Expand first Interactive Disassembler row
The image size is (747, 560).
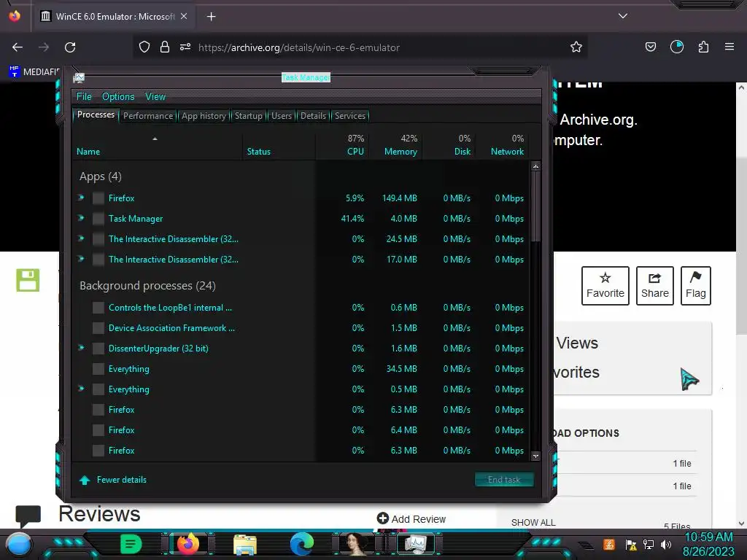81,238
